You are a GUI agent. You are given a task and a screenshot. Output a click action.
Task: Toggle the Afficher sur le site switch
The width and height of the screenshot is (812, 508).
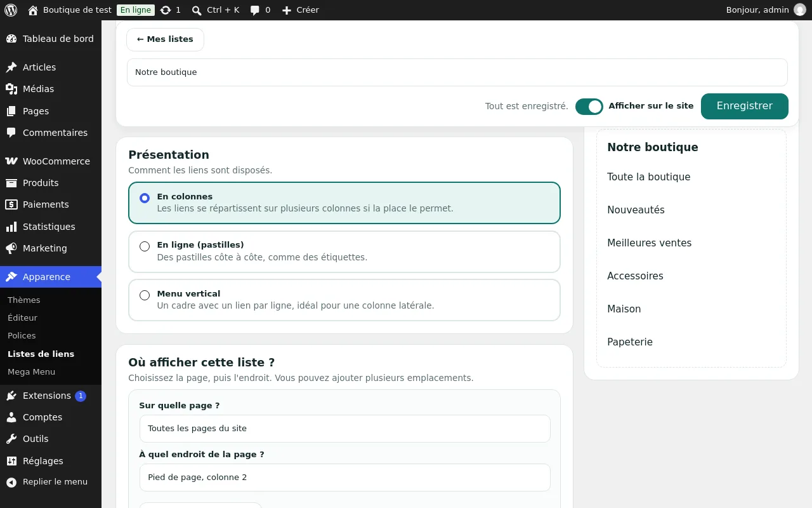coord(589,107)
